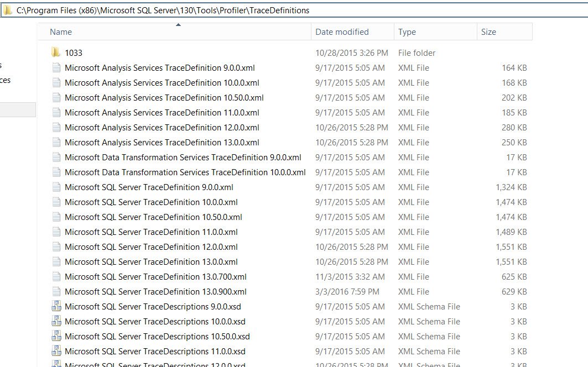Click the size value 185 KB
Image resolution: width=588 pixels, height=367 pixels.
[x=514, y=112]
